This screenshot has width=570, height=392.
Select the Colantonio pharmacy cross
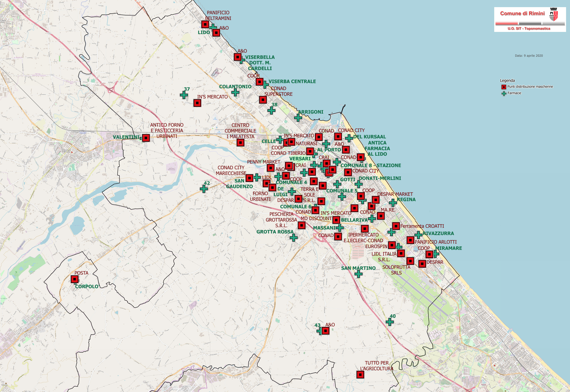pyautogui.click(x=235, y=92)
